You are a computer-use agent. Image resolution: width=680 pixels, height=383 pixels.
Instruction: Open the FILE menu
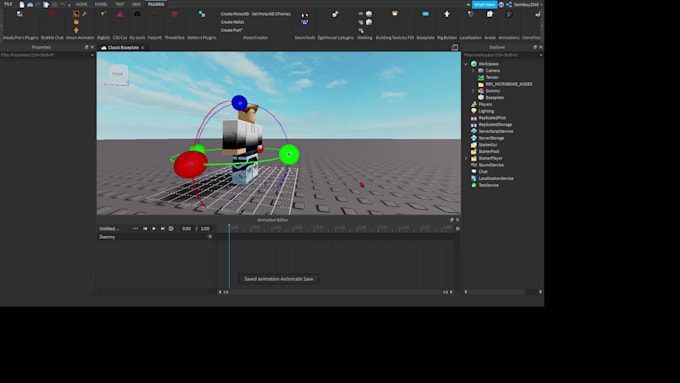pos(8,4)
